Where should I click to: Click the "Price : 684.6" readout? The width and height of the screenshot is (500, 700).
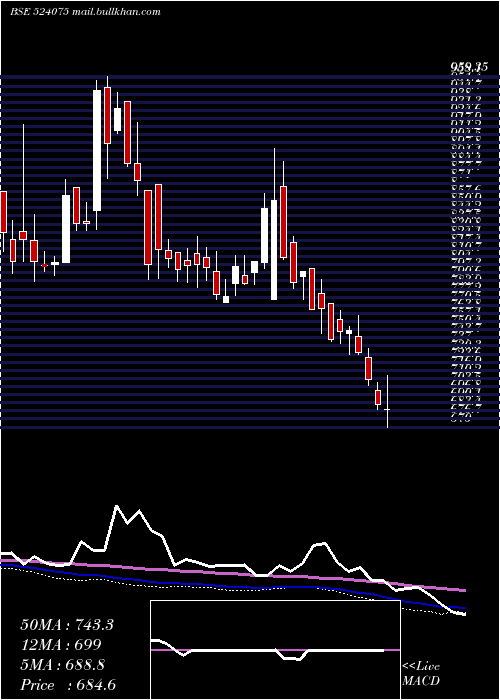click(x=68, y=685)
